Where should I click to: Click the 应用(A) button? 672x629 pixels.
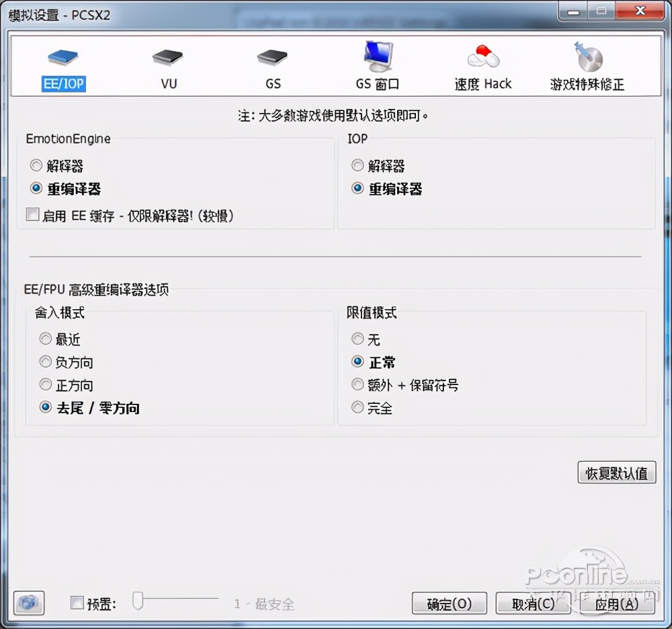(616, 603)
